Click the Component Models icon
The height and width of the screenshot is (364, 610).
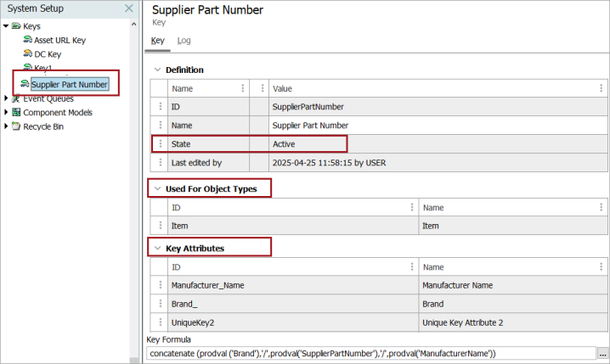tap(16, 112)
